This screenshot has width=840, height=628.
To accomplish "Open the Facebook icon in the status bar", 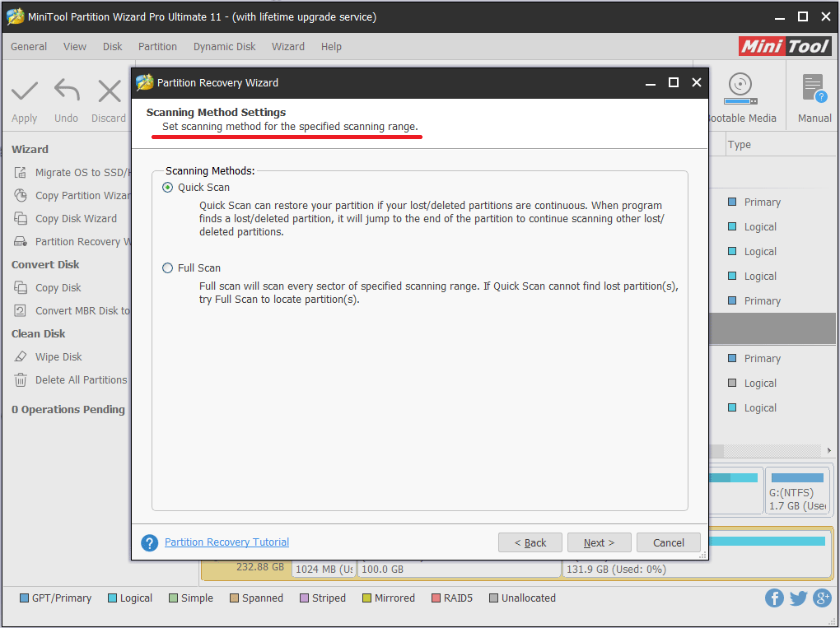I will pos(774,598).
